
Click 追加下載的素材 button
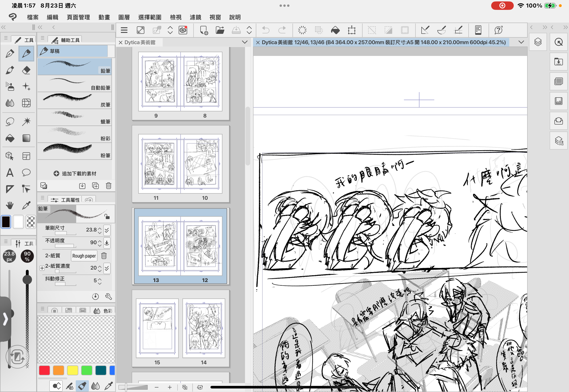point(75,174)
